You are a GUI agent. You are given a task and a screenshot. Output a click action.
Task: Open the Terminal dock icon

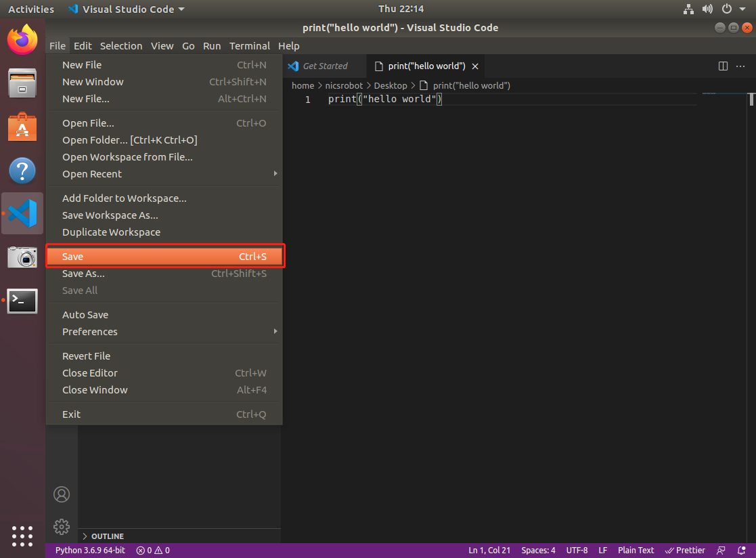point(22,301)
